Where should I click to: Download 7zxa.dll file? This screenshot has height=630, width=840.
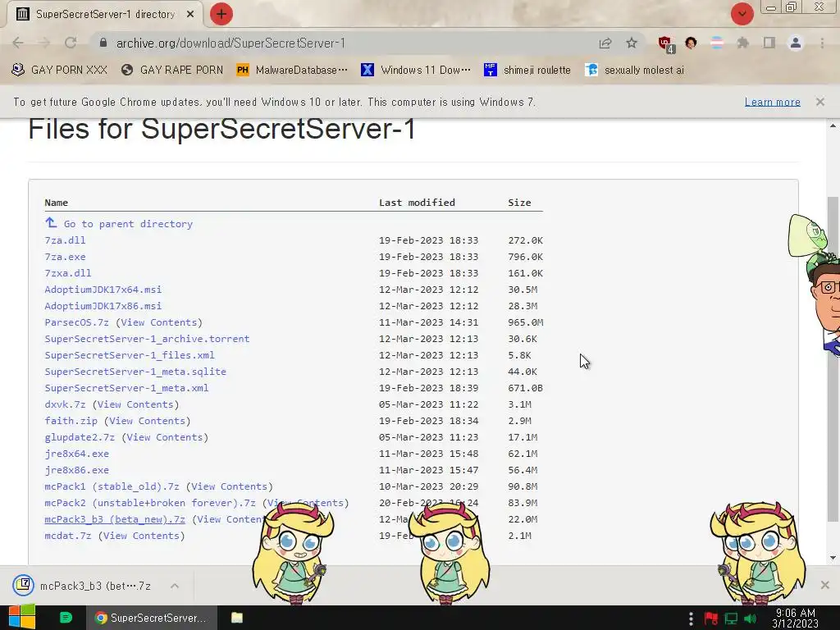tap(68, 272)
